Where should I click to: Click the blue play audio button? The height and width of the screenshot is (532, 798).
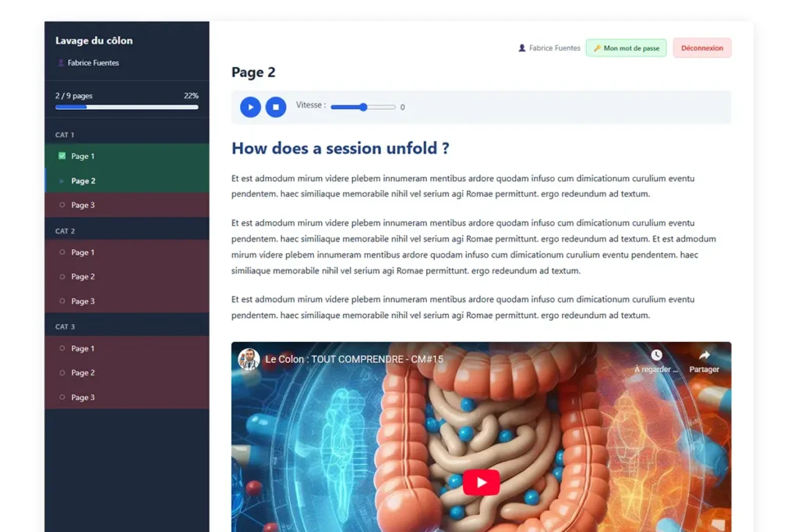(250, 107)
